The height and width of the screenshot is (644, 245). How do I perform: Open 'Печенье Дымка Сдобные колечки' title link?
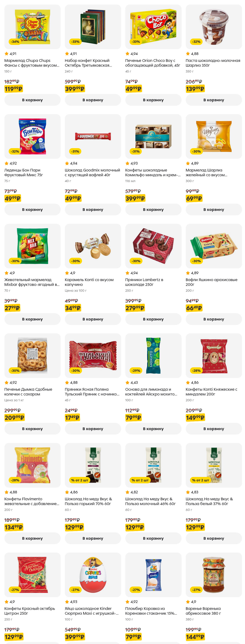28,392
